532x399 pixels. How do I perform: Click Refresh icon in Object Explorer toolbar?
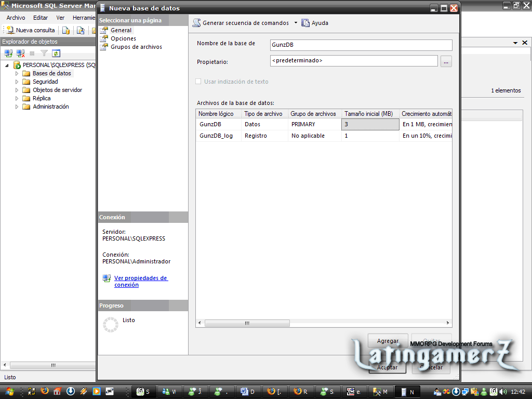point(56,54)
